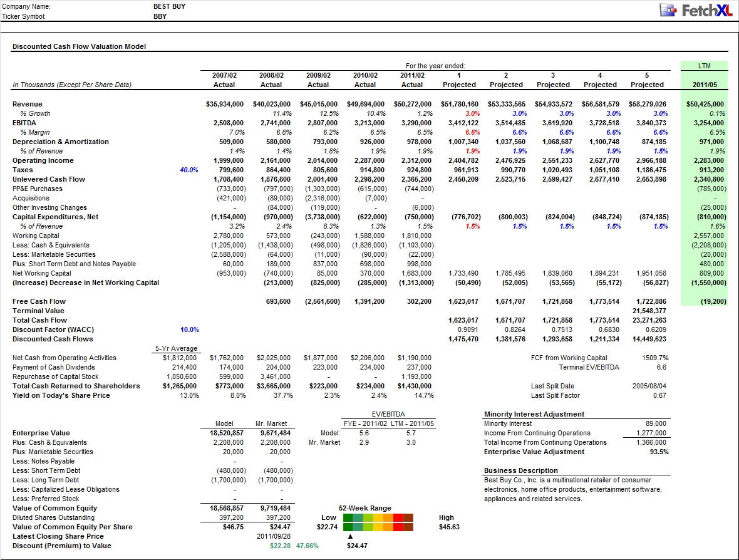Click the Diluted Shares Outstanding label
Screen dimensions: 739x560
coord(53,517)
